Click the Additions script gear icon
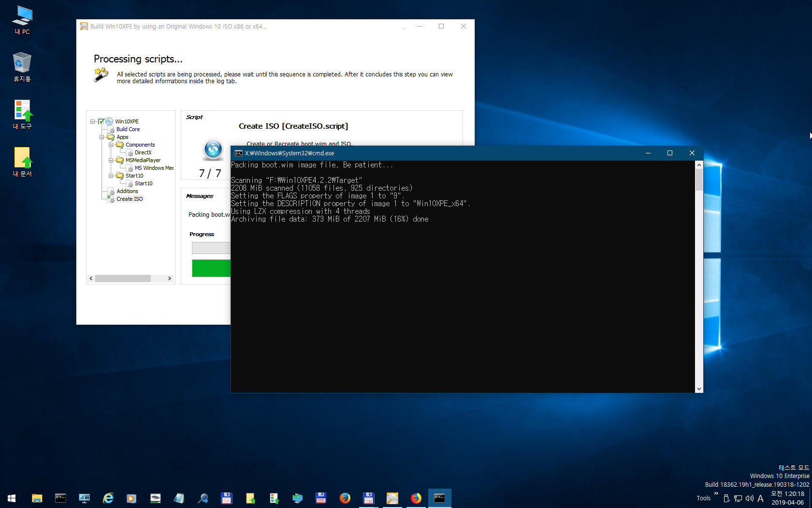Image resolution: width=812 pixels, height=508 pixels. [112, 192]
